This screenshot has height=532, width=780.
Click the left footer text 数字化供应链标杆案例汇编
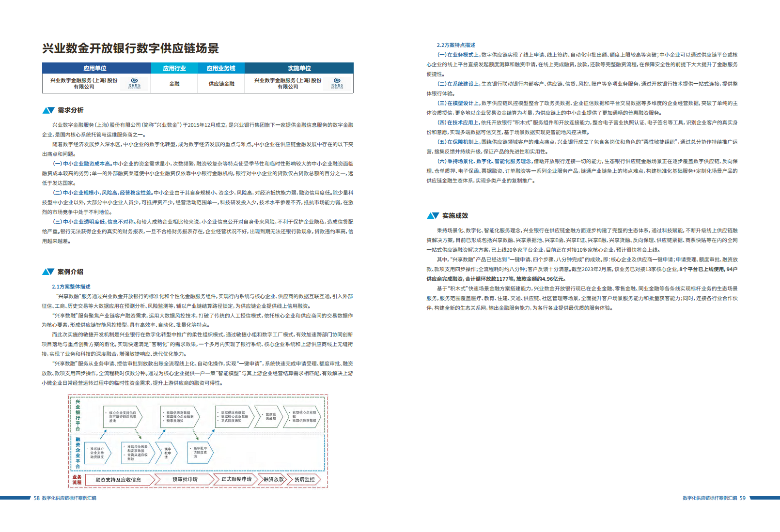[69, 498]
